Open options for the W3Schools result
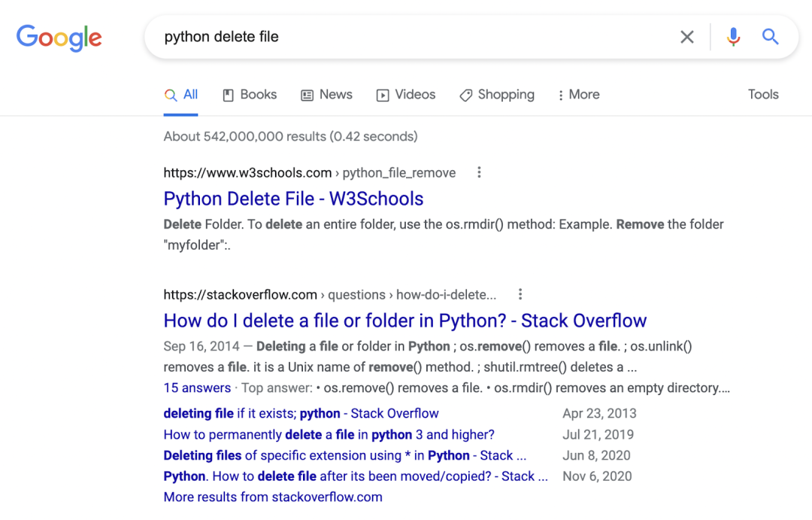Image resolution: width=812 pixels, height=520 pixels. tap(479, 172)
